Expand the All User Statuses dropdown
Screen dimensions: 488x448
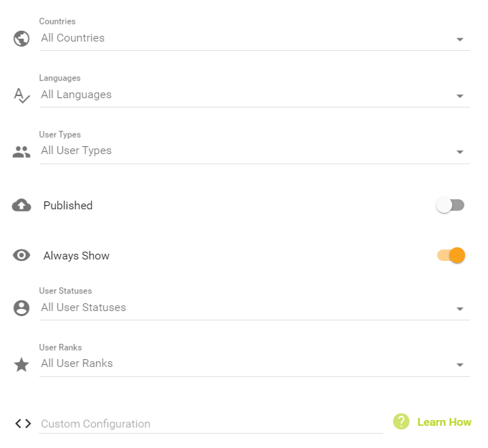pos(254,308)
